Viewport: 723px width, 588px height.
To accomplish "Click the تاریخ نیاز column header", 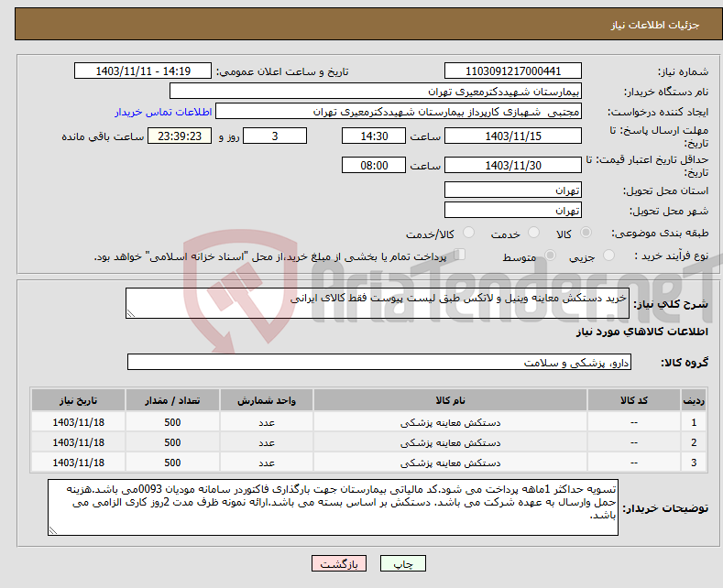I will (x=79, y=400).
